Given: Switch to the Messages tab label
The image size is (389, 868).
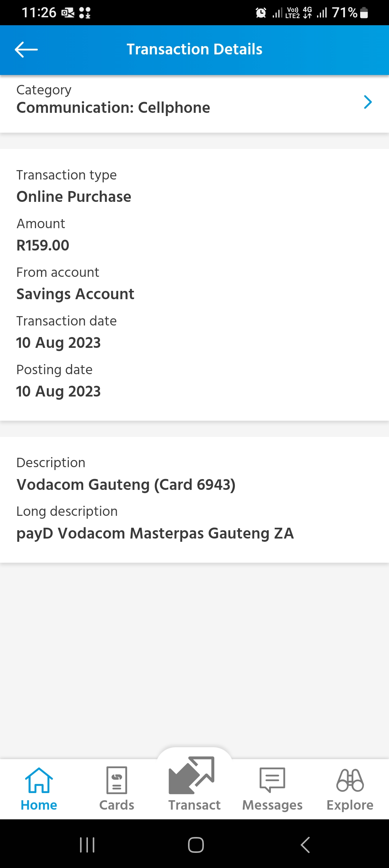Looking at the screenshot, I should (x=272, y=805).
